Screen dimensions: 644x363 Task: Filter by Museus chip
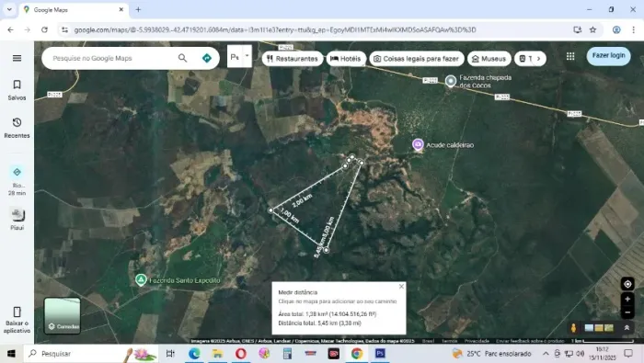[489, 59]
